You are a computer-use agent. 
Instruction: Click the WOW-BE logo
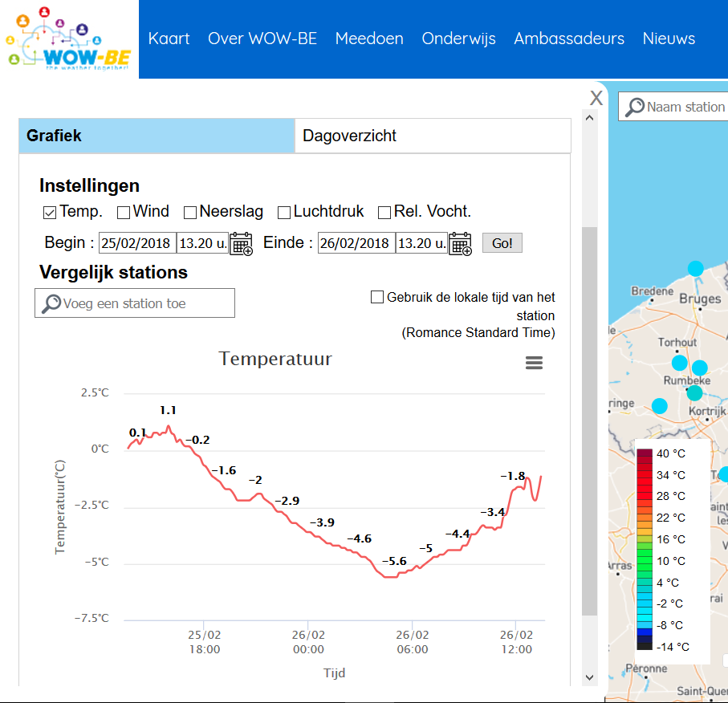tap(68, 39)
